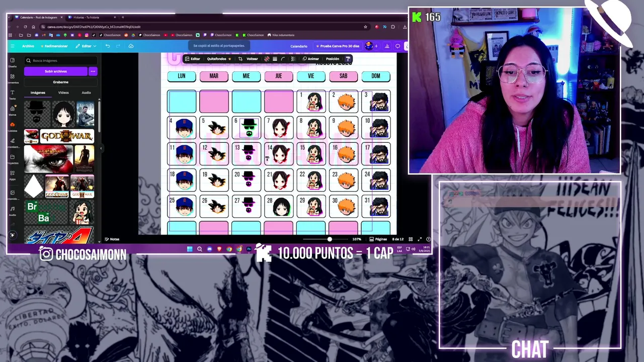The height and width of the screenshot is (362, 644).
Task: Expand the Editar dropdown in top bar
Action: click(86, 46)
